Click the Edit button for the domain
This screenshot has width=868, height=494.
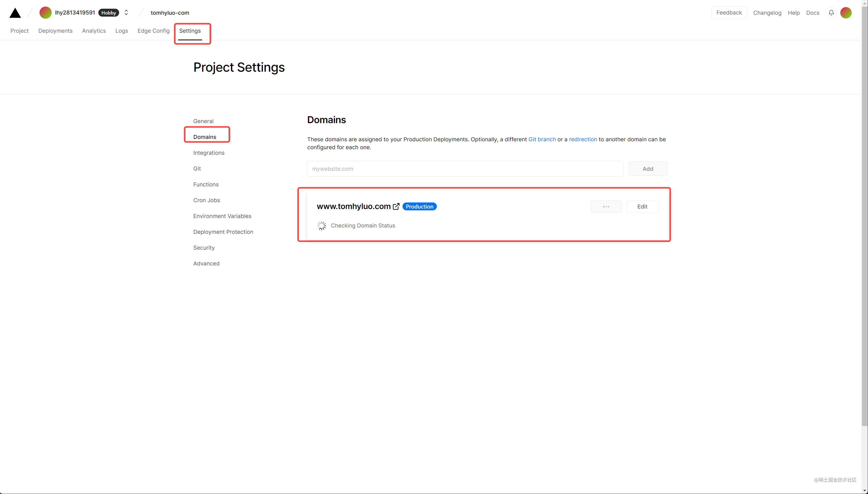(642, 207)
